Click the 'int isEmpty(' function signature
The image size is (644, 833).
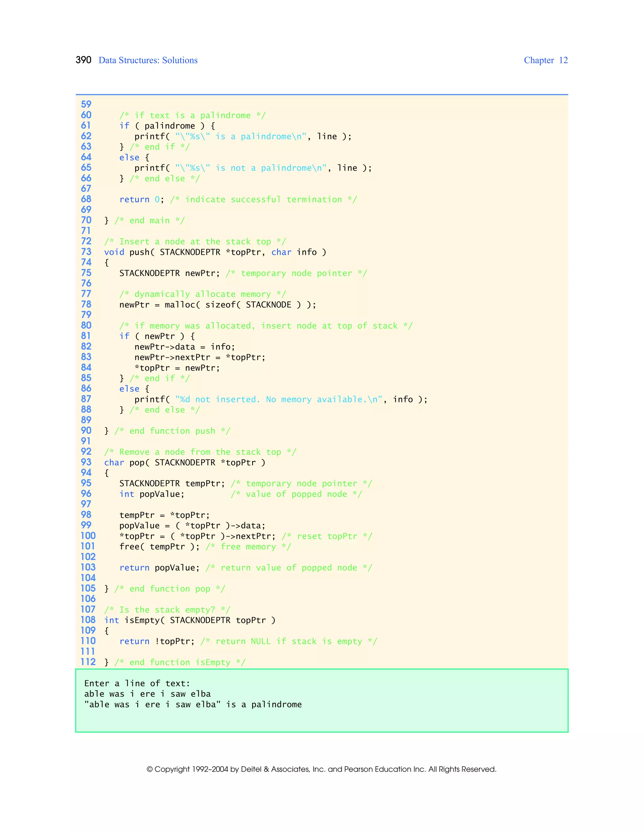point(190,620)
